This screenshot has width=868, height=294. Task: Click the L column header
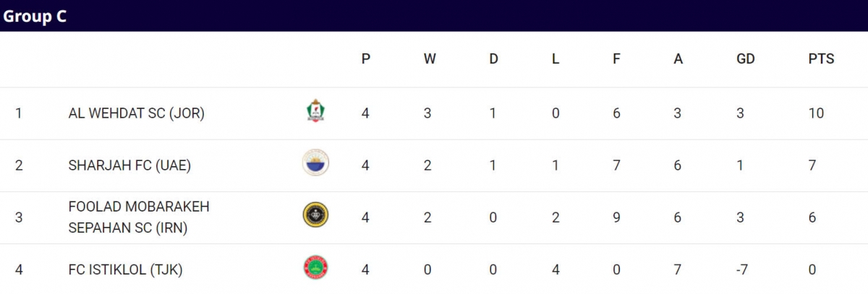pyautogui.click(x=556, y=59)
